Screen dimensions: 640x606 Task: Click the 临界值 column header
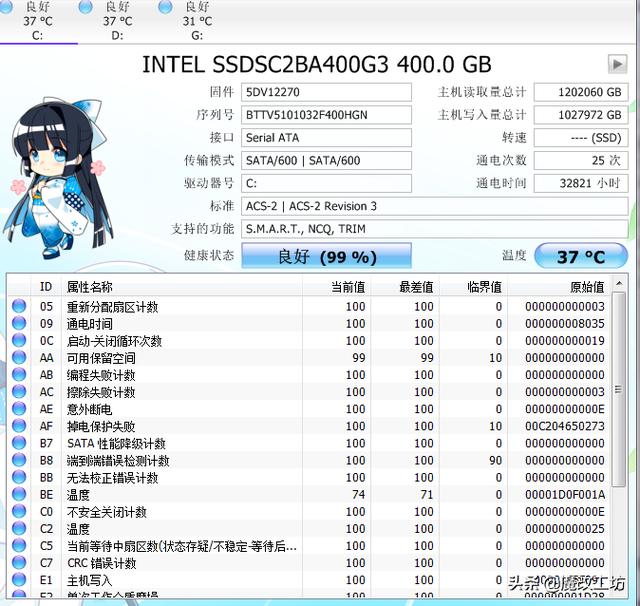[473, 287]
